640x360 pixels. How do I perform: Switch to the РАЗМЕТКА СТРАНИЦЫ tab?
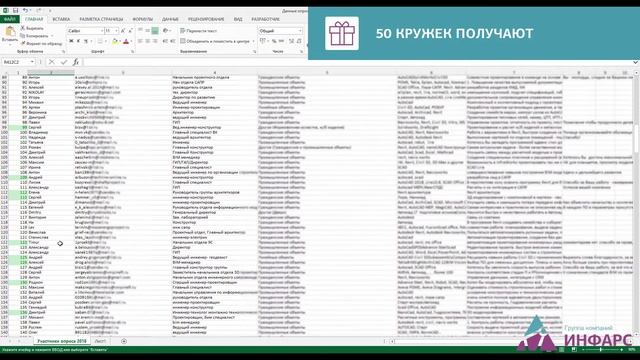[101, 19]
